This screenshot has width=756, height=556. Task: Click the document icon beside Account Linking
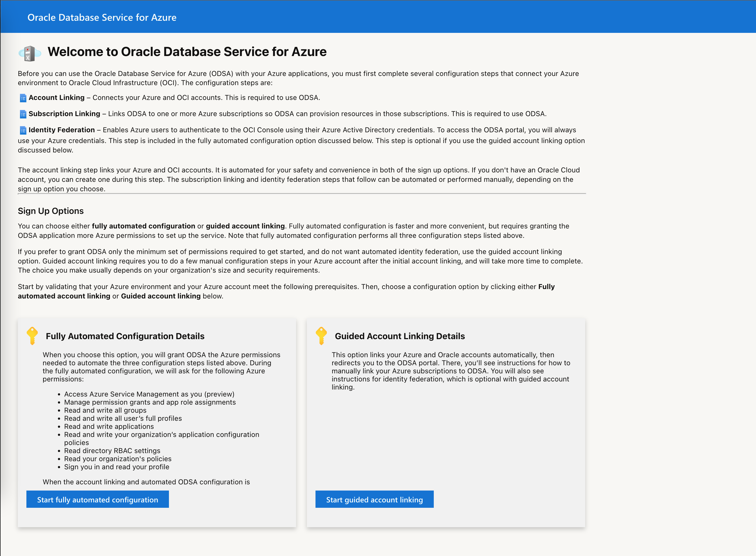23,98
